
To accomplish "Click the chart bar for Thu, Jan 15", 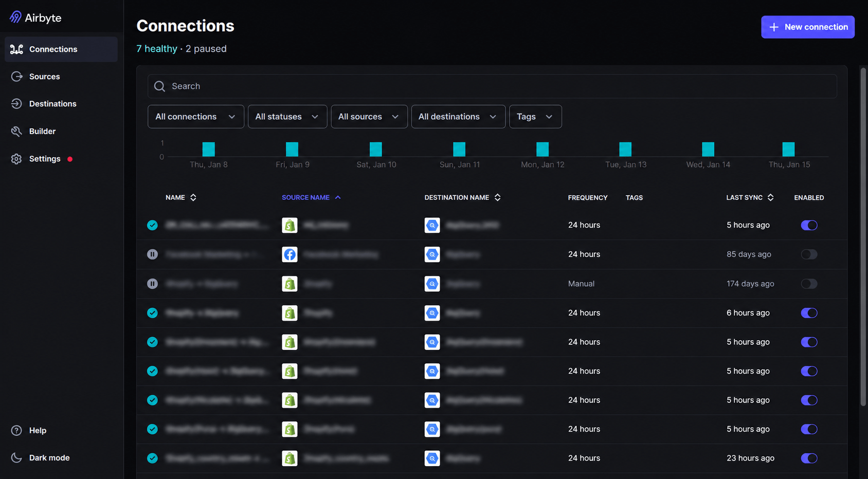I will 788,150.
